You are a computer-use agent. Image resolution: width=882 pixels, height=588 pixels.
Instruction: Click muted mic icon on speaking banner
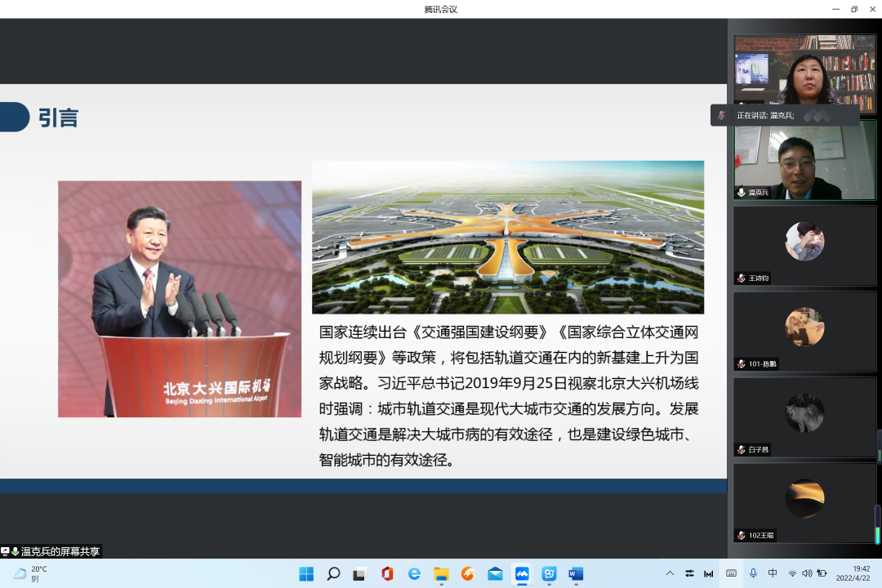tap(721, 115)
